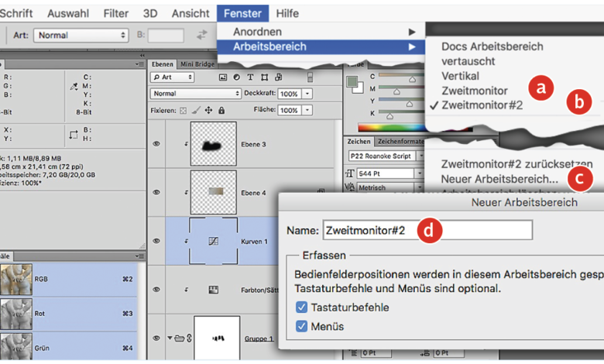Click the adjustment layer filter icon
604x364 pixels.
(x=237, y=77)
